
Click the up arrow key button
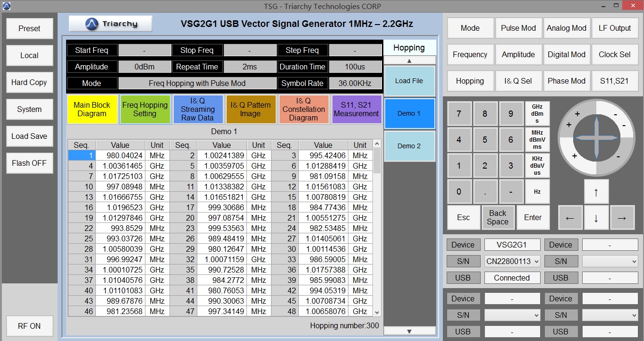pos(596,192)
